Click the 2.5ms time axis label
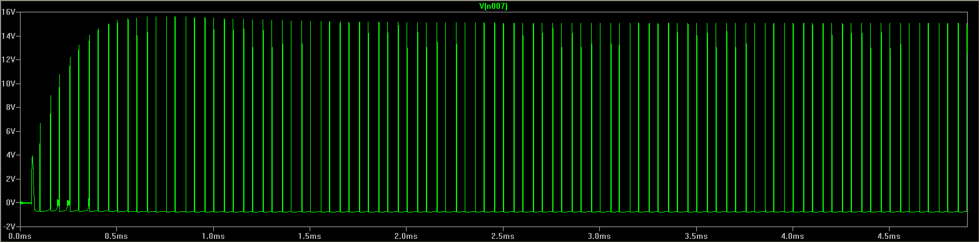 coord(503,237)
